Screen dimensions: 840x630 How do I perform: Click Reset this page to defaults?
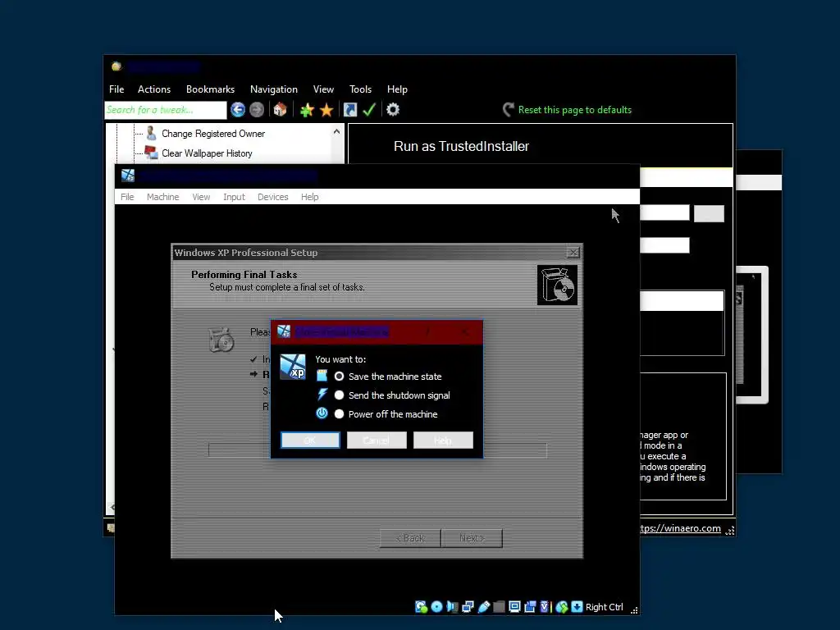click(x=575, y=110)
